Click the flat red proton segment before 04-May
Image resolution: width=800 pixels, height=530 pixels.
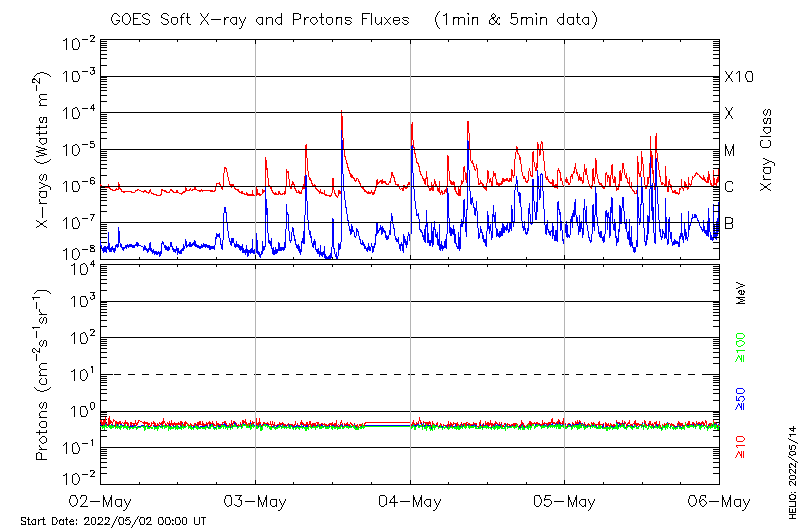click(387, 423)
